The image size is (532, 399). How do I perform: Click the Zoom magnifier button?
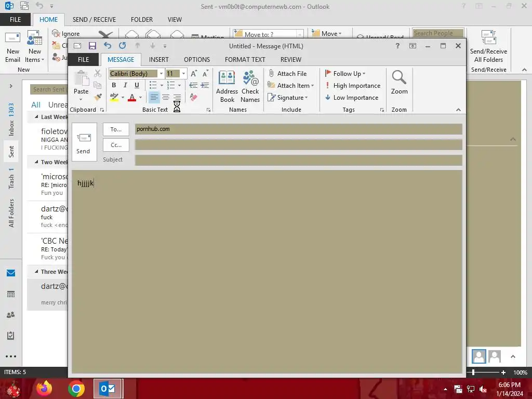coord(399,83)
